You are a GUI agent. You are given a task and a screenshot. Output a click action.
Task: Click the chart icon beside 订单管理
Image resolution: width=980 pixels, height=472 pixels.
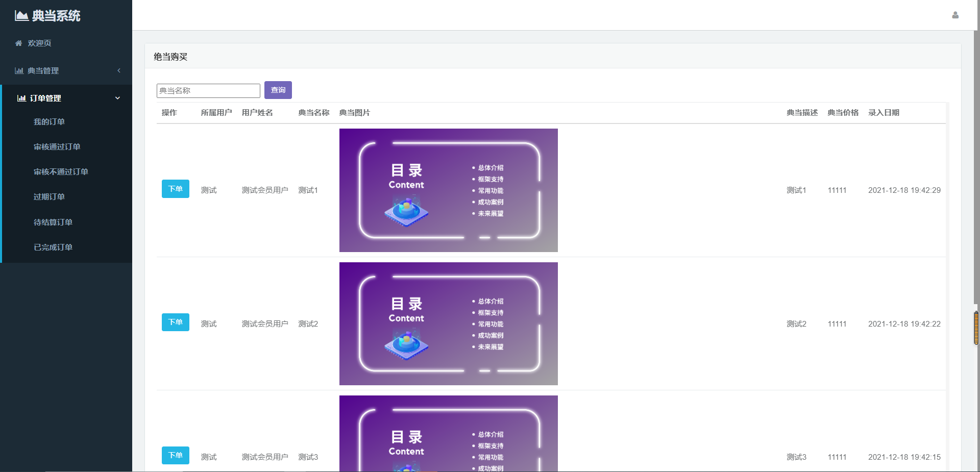pos(21,98)
